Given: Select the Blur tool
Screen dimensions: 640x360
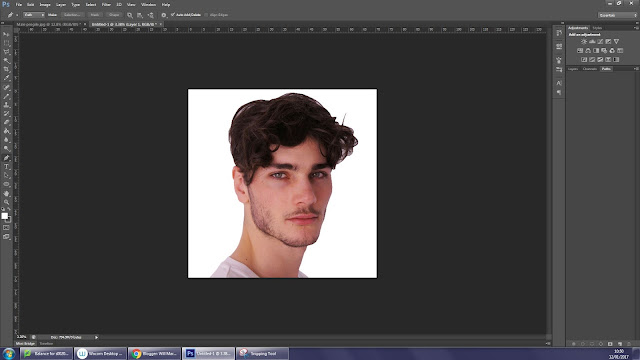Looking at the screenshot, I should pos(6,140).
